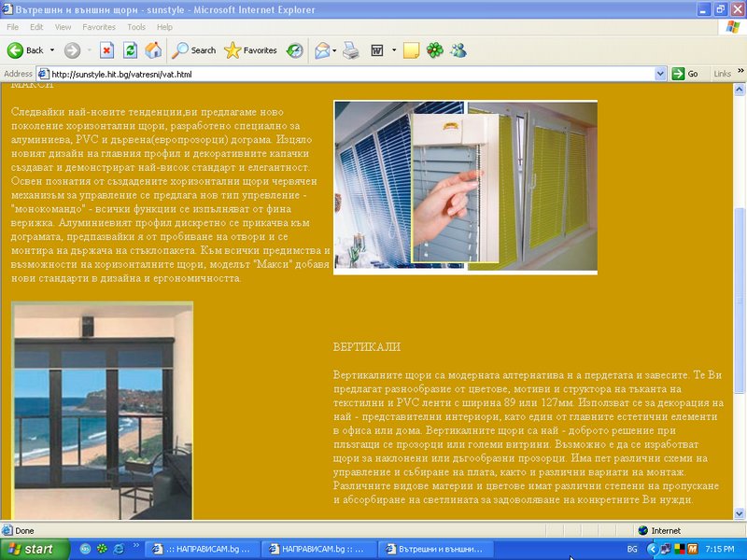
Task: Click the seaside window blinds photo
Action: (x=102, y=411)
